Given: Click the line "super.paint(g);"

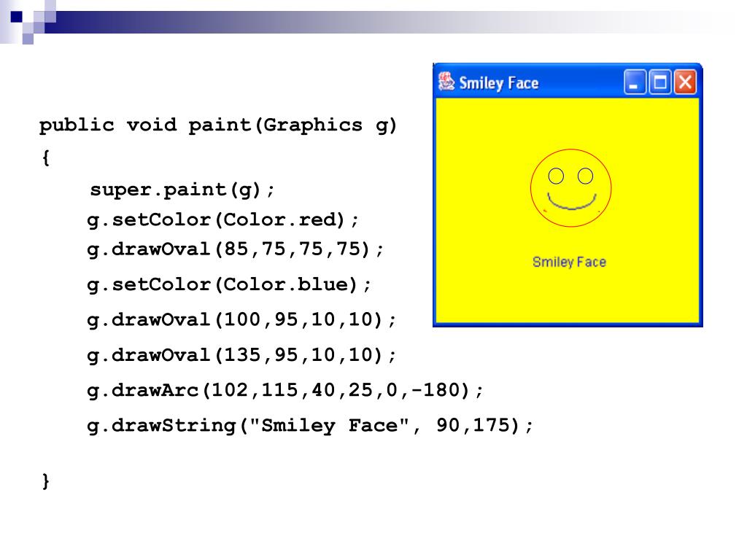Looking at the screenshot, I should pyautogui.click(x=182, y=190).
